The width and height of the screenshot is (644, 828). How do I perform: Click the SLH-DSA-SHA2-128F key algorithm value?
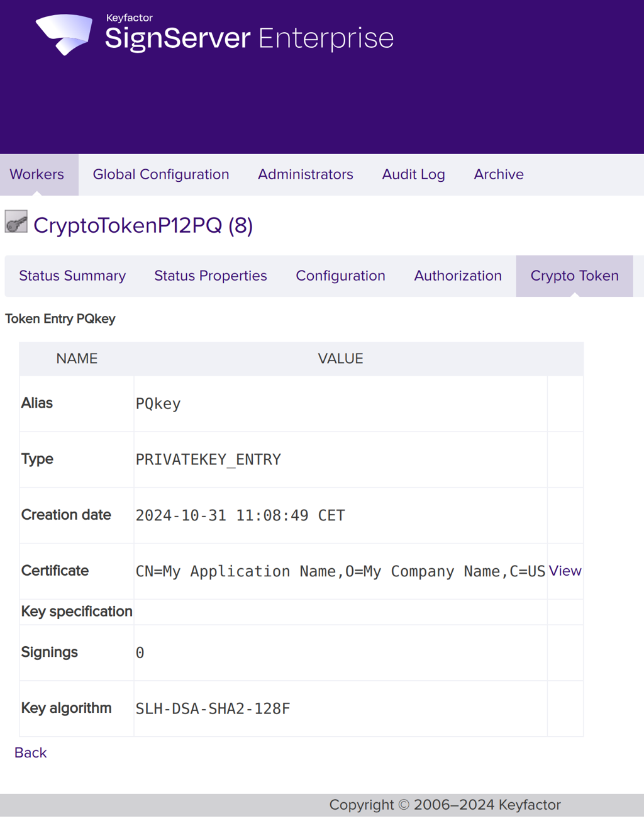pos(213,708)
